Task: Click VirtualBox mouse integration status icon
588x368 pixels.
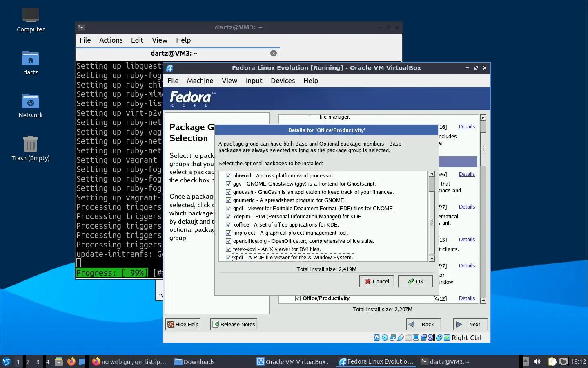Action: (x=439, y=338)
